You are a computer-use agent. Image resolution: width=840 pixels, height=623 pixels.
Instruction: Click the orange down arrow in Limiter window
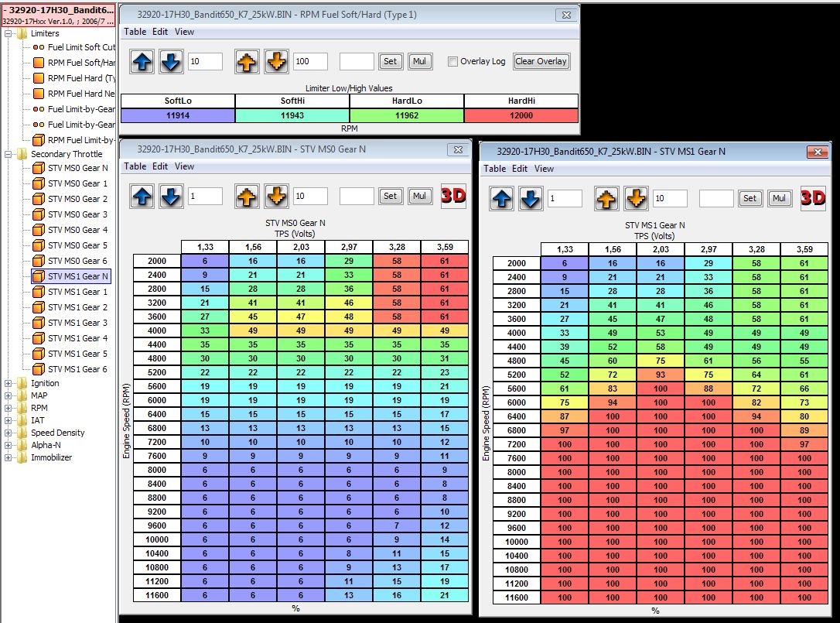pos(276,62)
